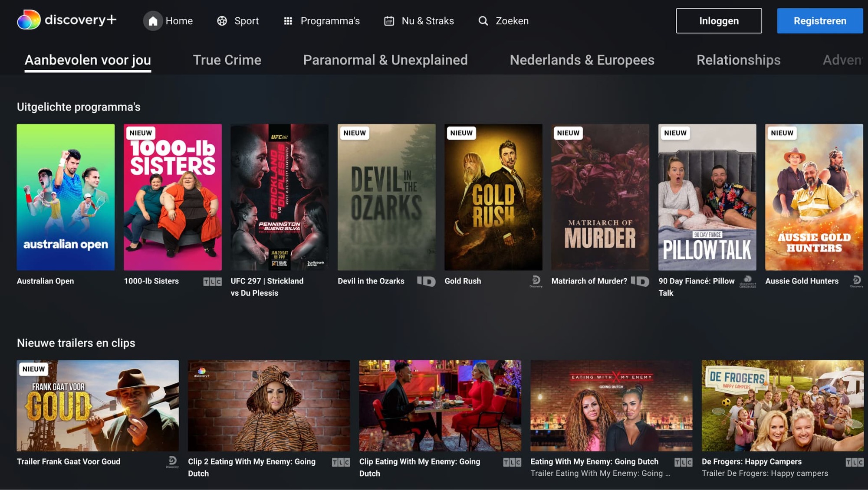Click the Matriarch of Murder? title
The height and width of the screenshot is (490, 868).
[589, 281]
